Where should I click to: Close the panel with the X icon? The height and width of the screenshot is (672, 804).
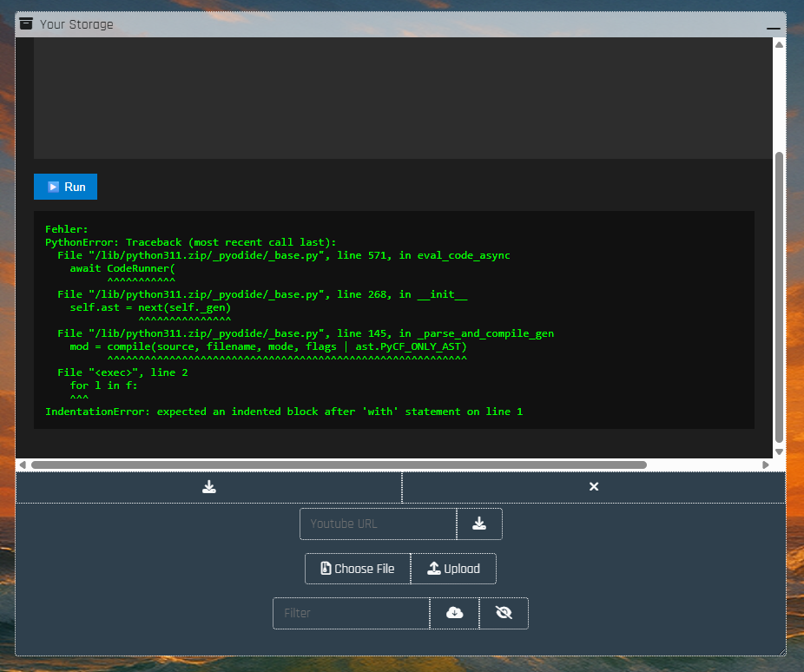[594, 486]
